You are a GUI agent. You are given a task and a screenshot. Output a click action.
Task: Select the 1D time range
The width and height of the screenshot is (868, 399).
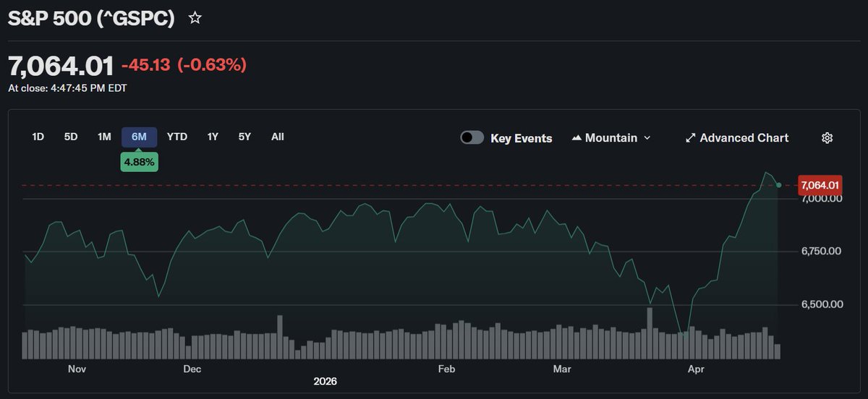(x=38, y=137)
